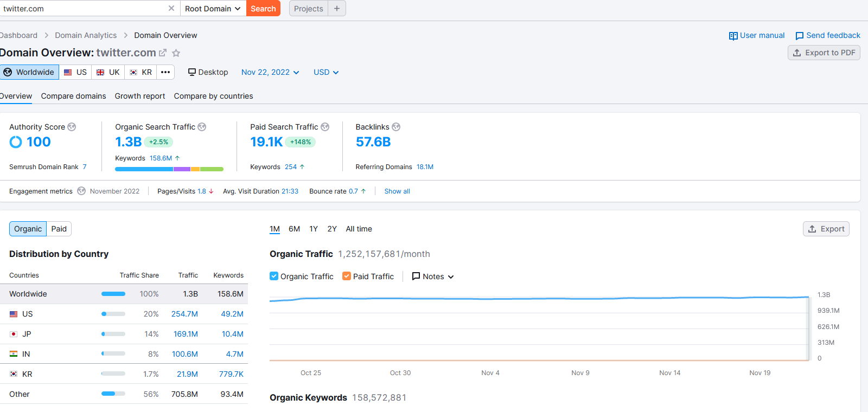
Task: Click Other 56% traffic share bar
Action: 113,394
